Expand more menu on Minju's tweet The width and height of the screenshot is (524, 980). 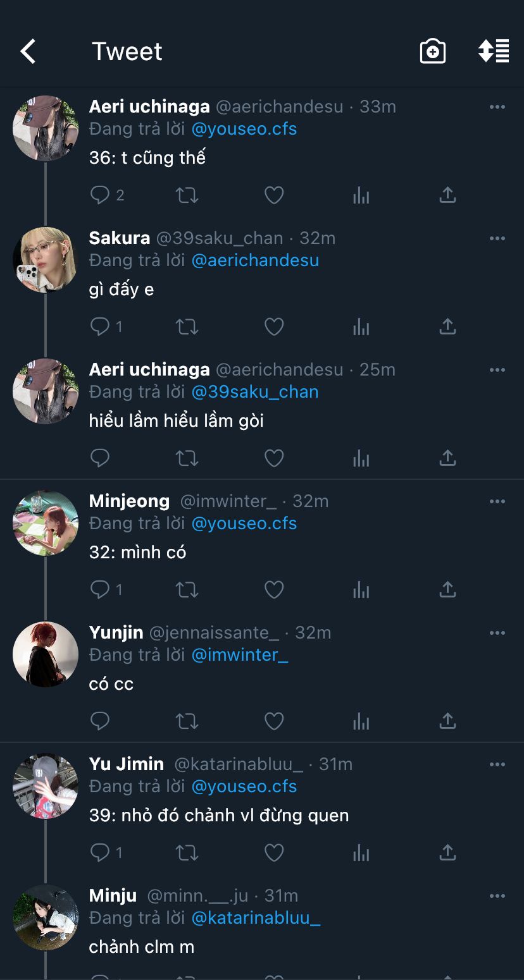(x=497, y=896)
